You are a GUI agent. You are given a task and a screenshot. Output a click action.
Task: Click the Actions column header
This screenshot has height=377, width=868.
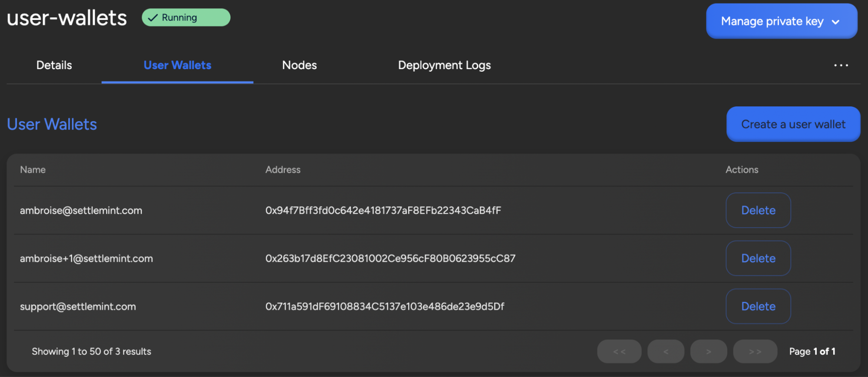pyautogui.click(x=742, y=170)
